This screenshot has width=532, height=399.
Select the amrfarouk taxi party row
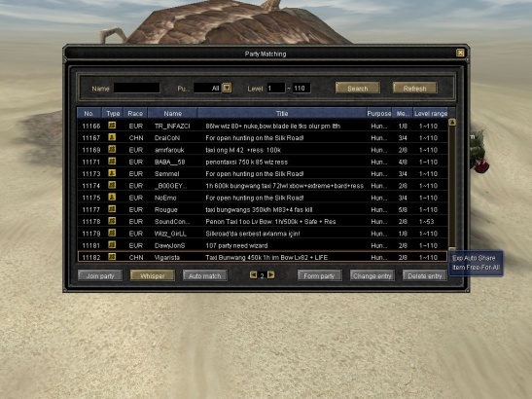(x=263, y=150)
